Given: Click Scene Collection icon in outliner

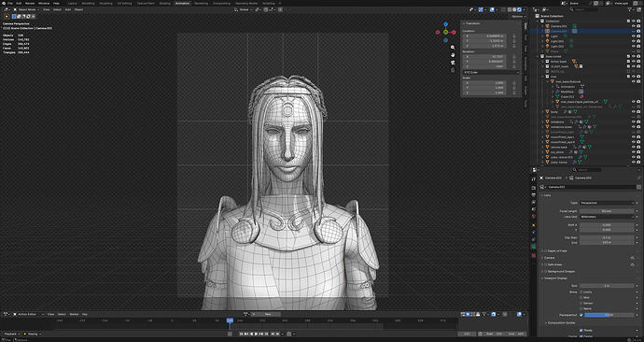Looking at the screenshot, I should click(538, 16).
